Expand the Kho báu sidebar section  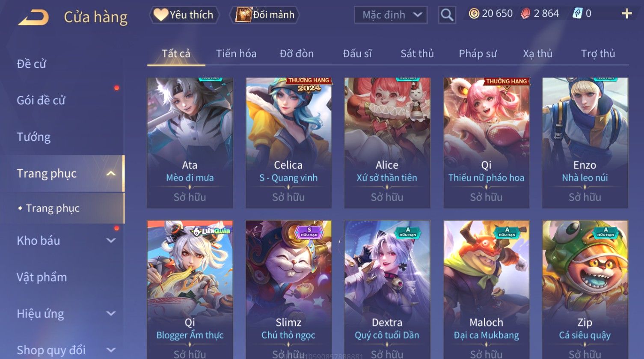tap(111, 240)
